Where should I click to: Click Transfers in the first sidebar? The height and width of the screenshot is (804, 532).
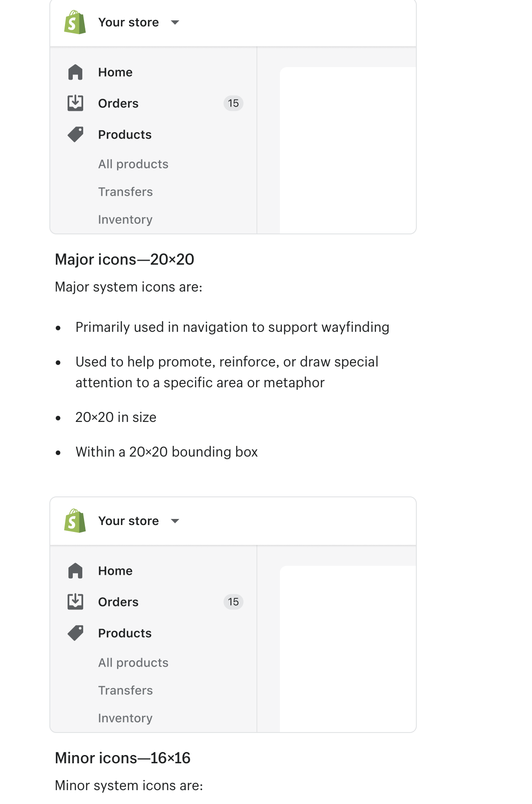click(126, 191)
